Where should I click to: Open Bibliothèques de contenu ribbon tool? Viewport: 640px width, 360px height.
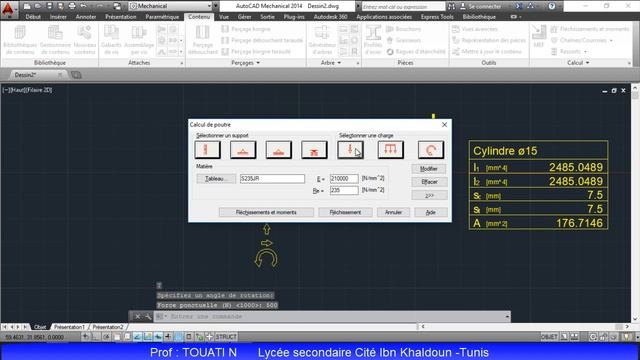20,40
